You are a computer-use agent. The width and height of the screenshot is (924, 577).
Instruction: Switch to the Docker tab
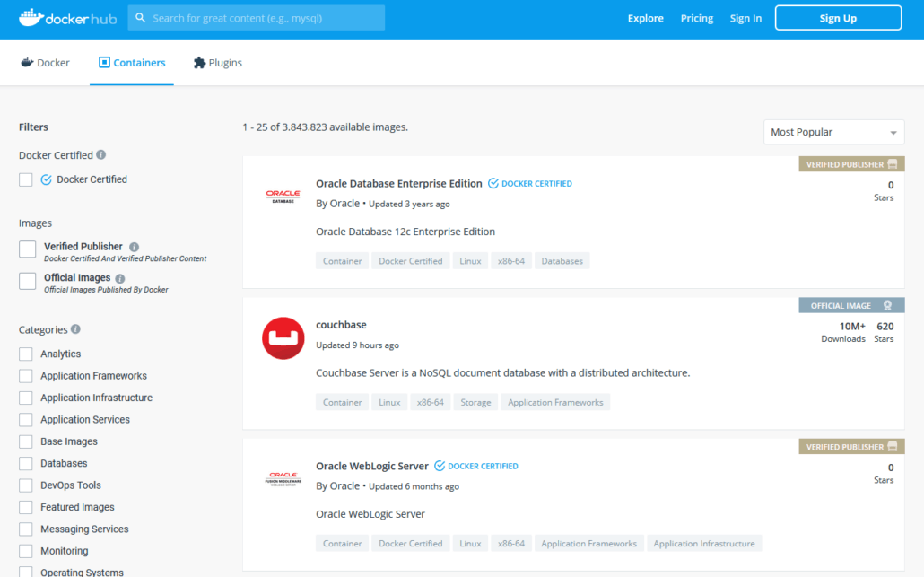[x=46, y=63]
